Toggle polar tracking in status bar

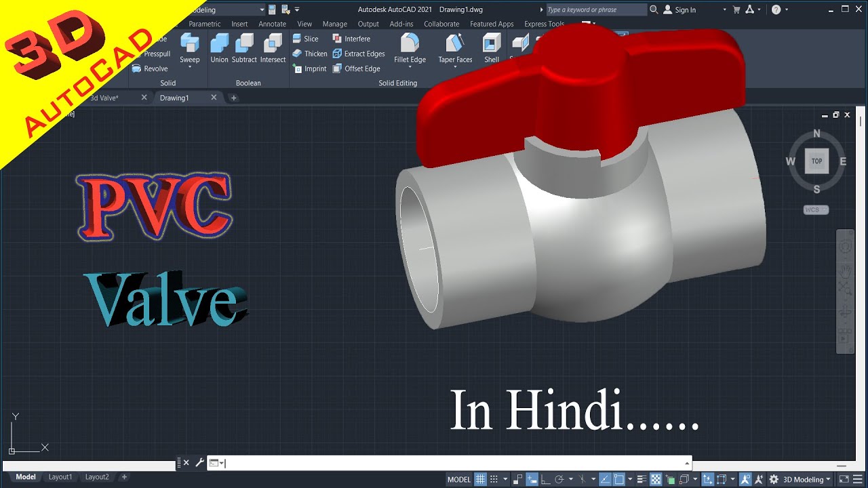tap(559, 479)
